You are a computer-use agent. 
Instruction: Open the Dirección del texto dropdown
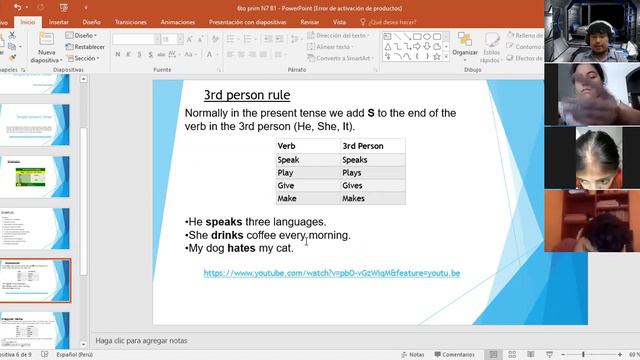tap(338, 36)
